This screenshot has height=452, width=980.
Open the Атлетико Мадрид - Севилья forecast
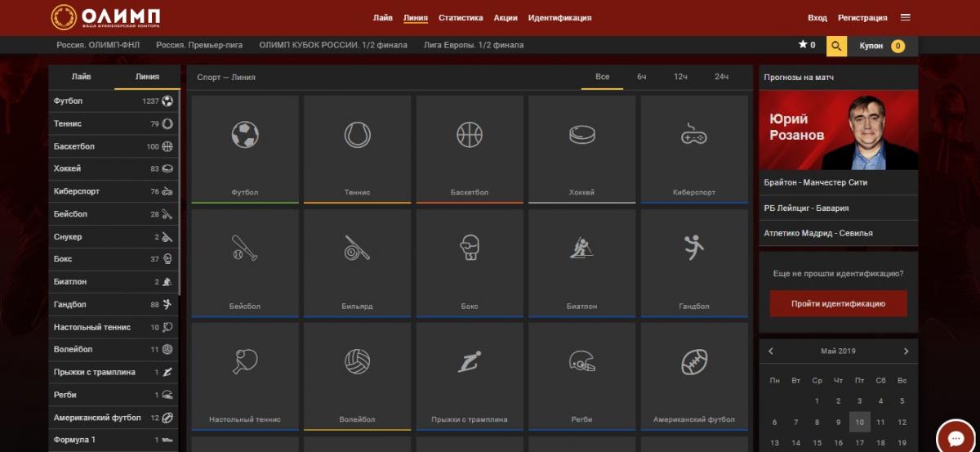click(x=839, y=233)
